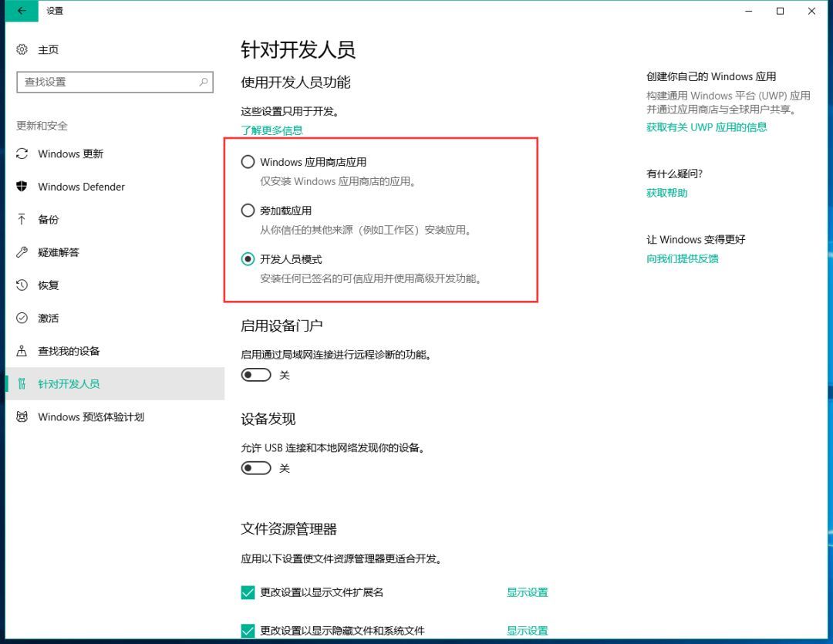Image resolution: width=833 pixels, height=644 pixels.
Task: Open 疑难解答 via its wrench icon
Action: pyautogui.click(x=23, y=252)
